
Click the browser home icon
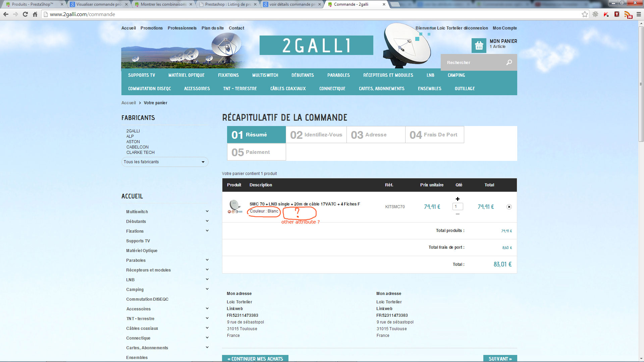[35, 14]
